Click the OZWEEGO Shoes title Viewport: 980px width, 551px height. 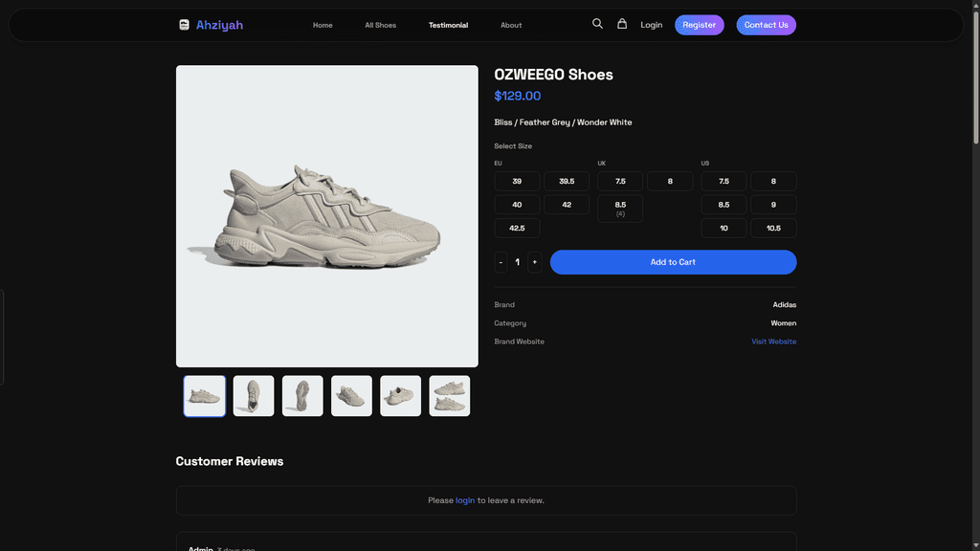(554, 75)
